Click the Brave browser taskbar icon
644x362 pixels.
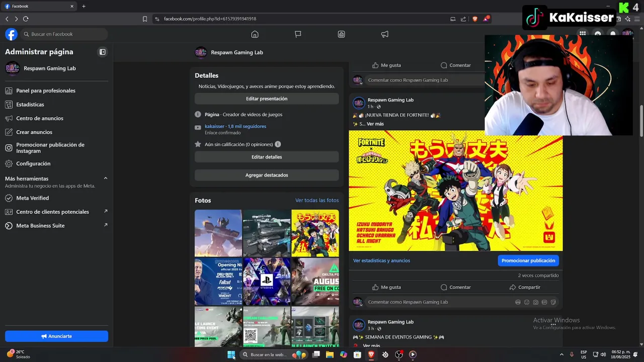(x=371, y=354)
